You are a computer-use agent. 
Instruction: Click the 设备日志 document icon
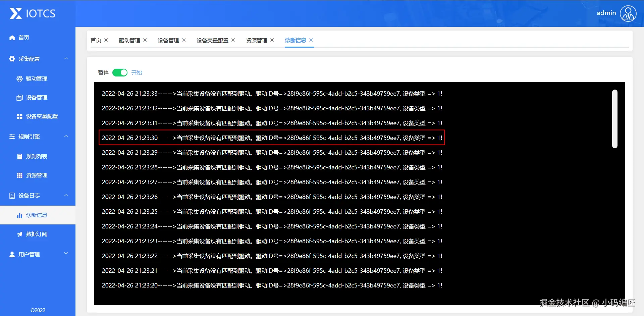12,196
